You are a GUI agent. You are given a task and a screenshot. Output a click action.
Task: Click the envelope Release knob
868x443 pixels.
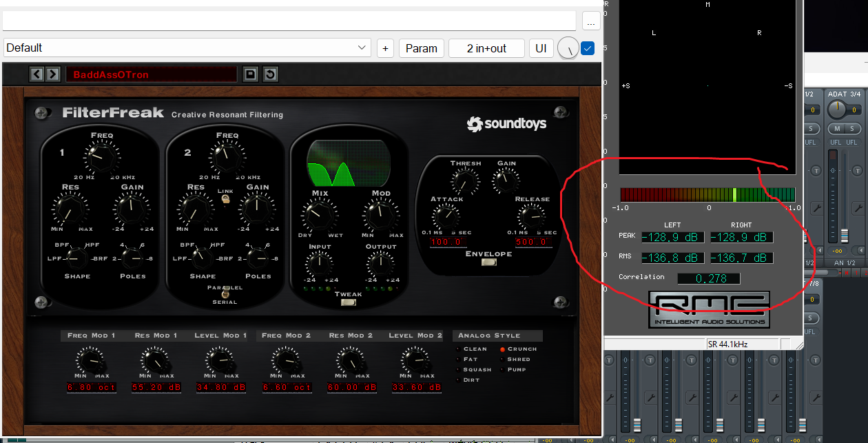[530, 216]
